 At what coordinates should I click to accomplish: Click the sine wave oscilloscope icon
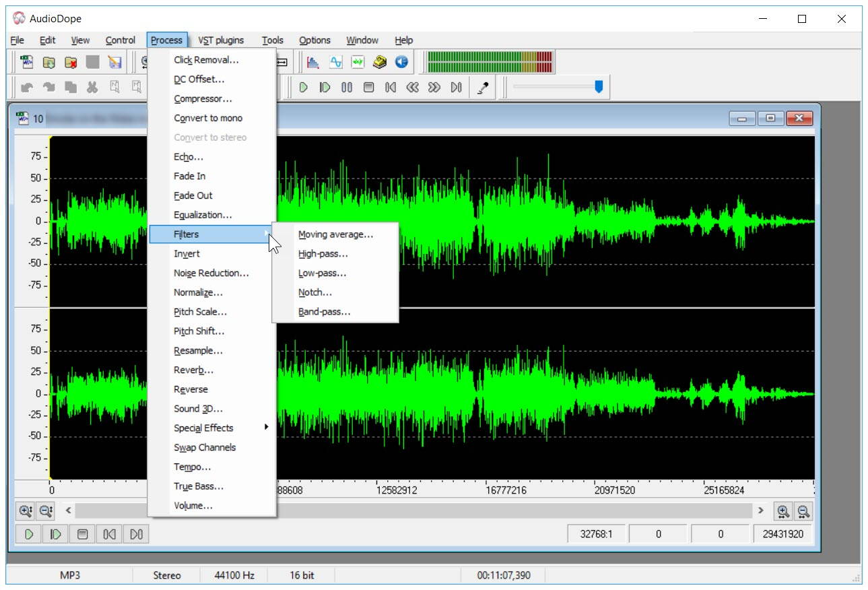(335, 61)
